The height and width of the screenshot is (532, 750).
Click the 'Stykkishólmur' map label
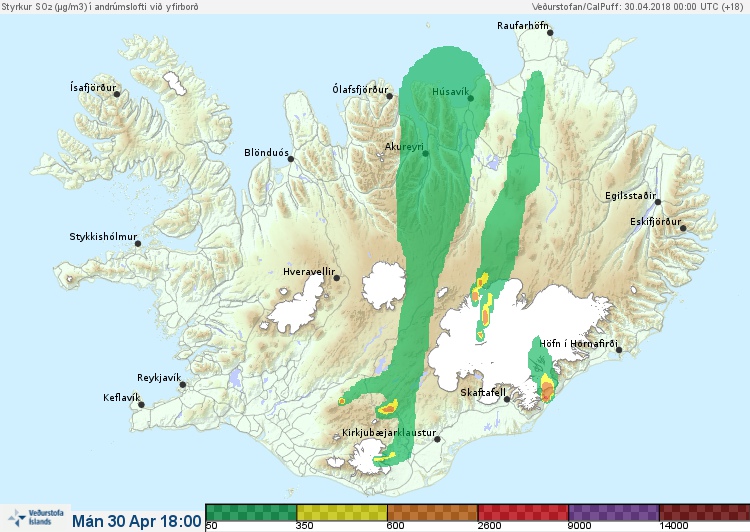[103, 237]
